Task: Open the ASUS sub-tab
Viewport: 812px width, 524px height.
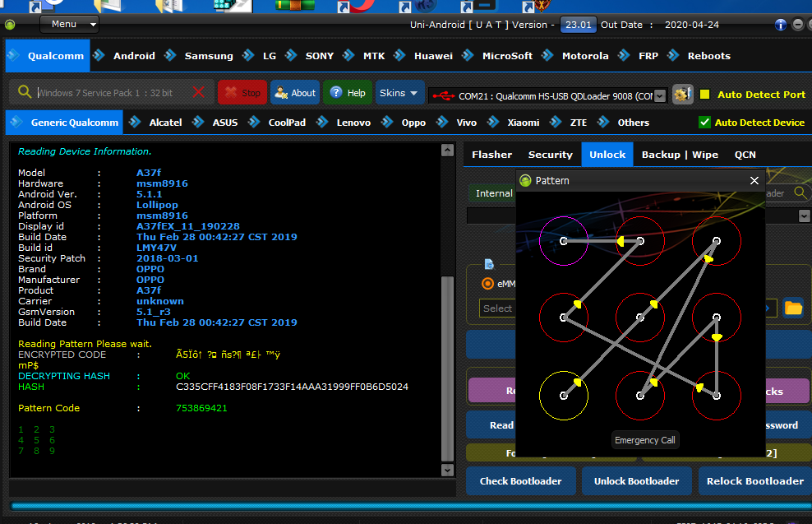Action: click(224, 123)
